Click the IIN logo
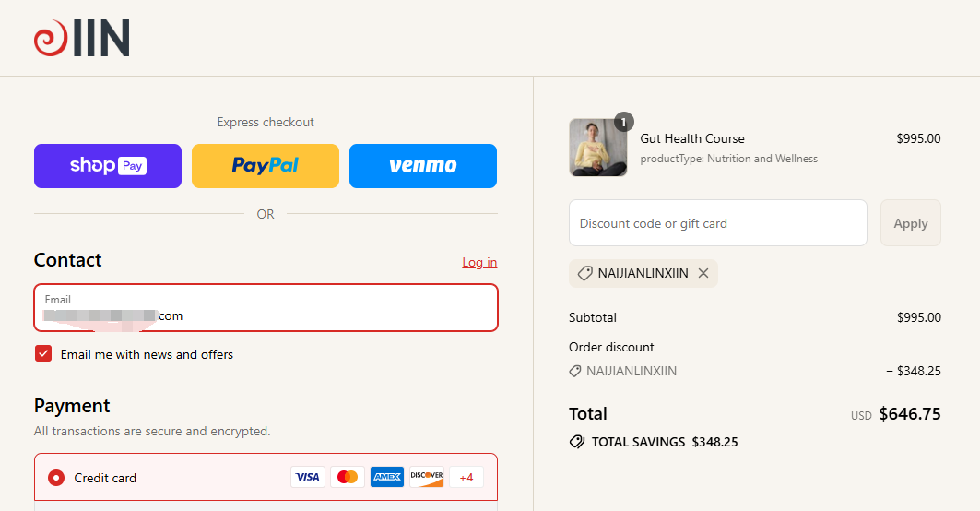This screenshot has height=511, width=980. pyautogui.click(x=81, y=39)
